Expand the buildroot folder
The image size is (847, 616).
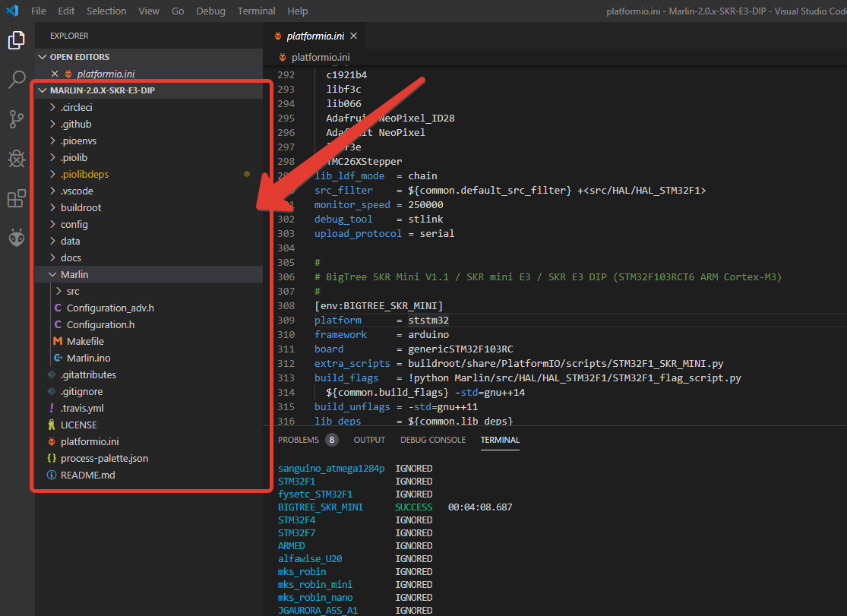[81, 207]
